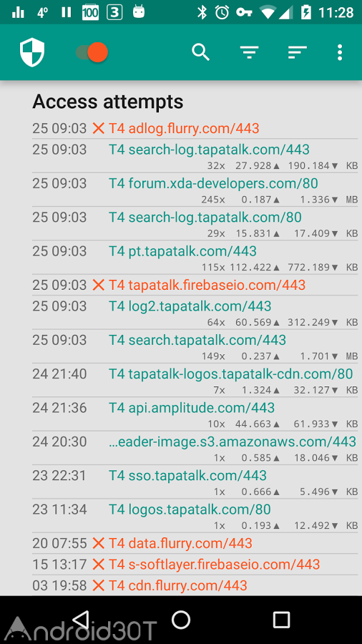Select the cdn.flurry.com/443 blocked entry
Image resolution: width=362 pixels, height=644 pixels.
tap(195, 585)
